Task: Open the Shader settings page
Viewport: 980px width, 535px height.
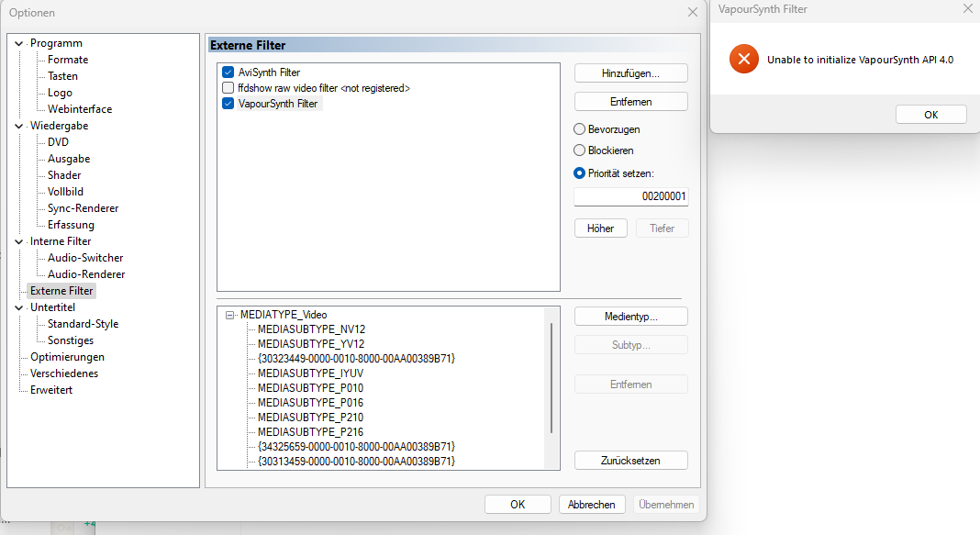Action: tap(64, 175)
